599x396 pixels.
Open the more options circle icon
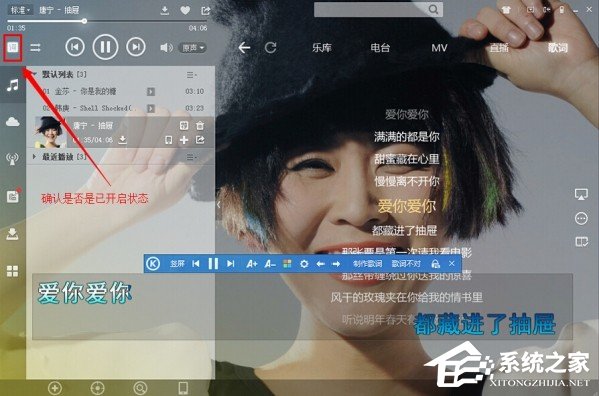(x=581, y=218)
